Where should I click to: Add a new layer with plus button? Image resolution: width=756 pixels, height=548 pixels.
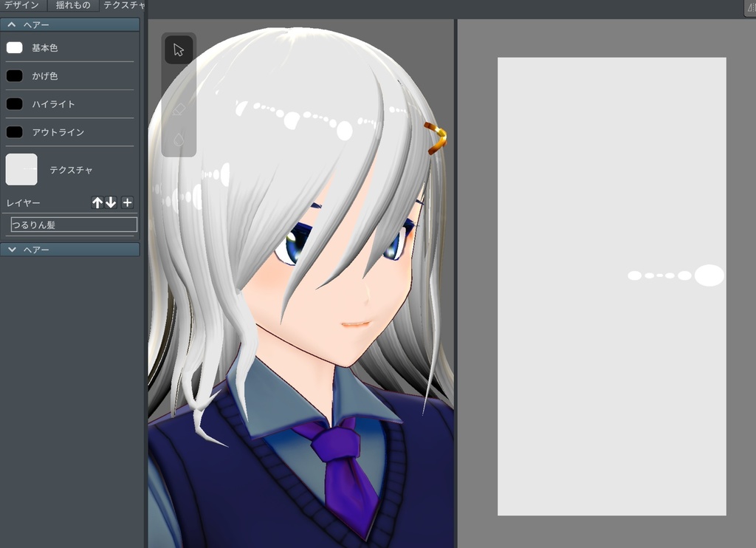127,202
